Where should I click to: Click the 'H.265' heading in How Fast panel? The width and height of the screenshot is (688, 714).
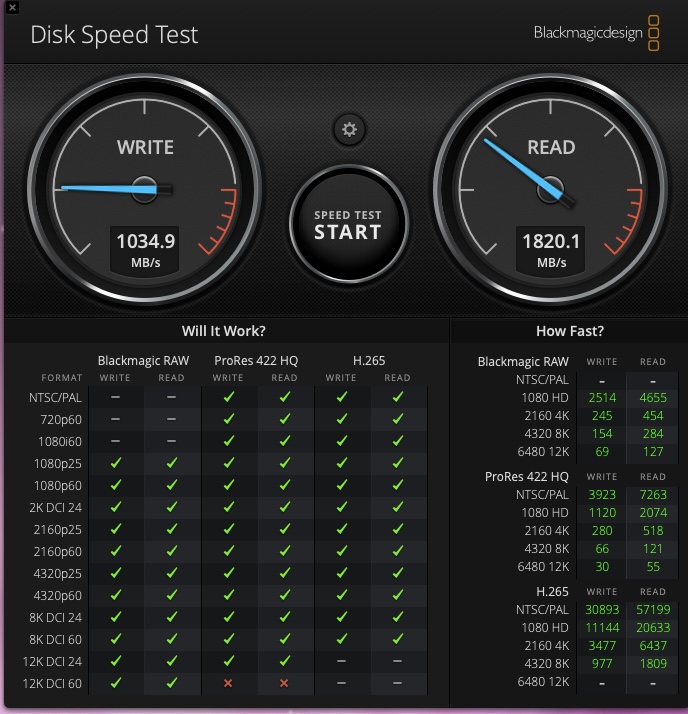pos(552,592)
